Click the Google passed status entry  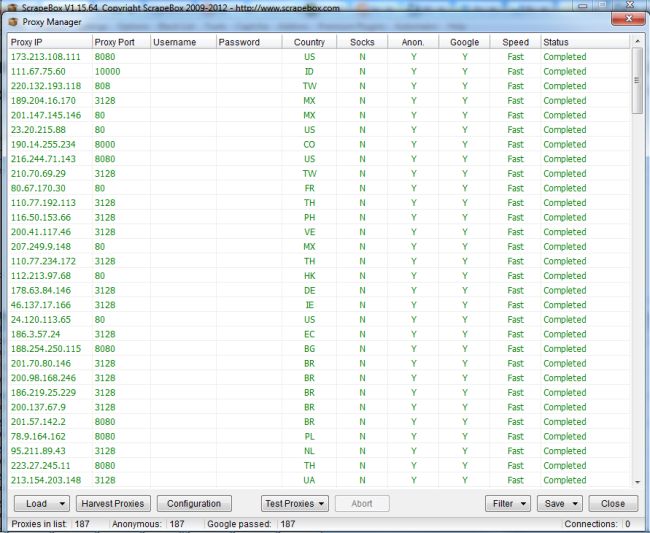click(251, 524)
